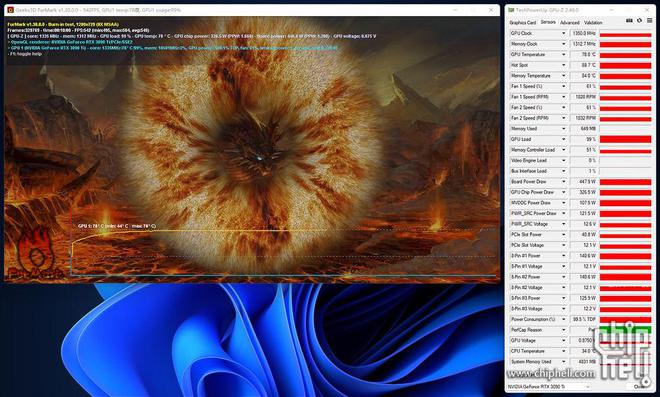Click the Memory Clock value field
This screenshot has height=397, width=660.
(x=583, y=44)
